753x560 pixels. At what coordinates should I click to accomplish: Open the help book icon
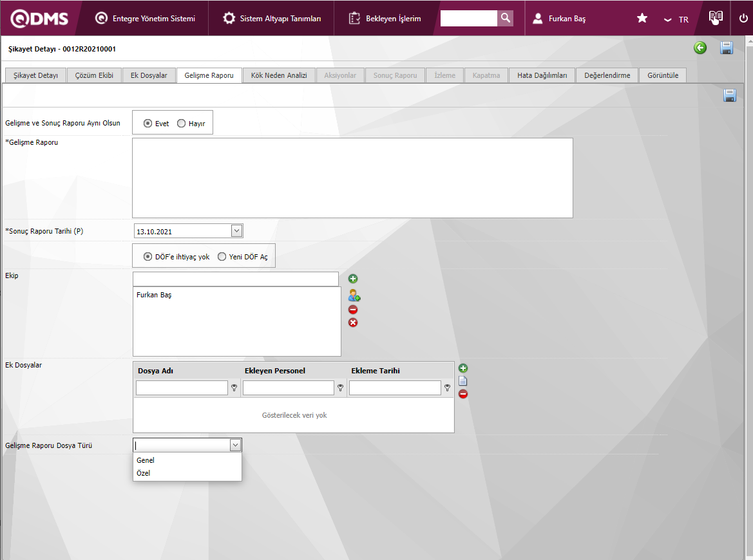click(716, 18)
